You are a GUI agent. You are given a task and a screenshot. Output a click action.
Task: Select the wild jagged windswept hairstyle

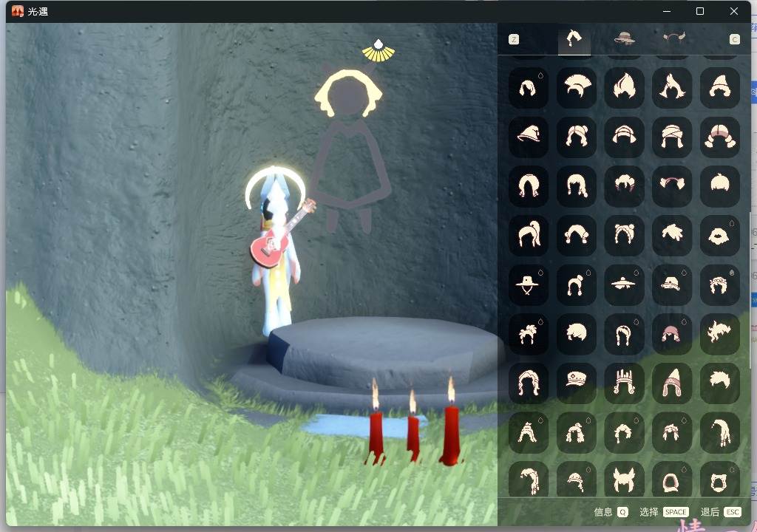[720, 334]
